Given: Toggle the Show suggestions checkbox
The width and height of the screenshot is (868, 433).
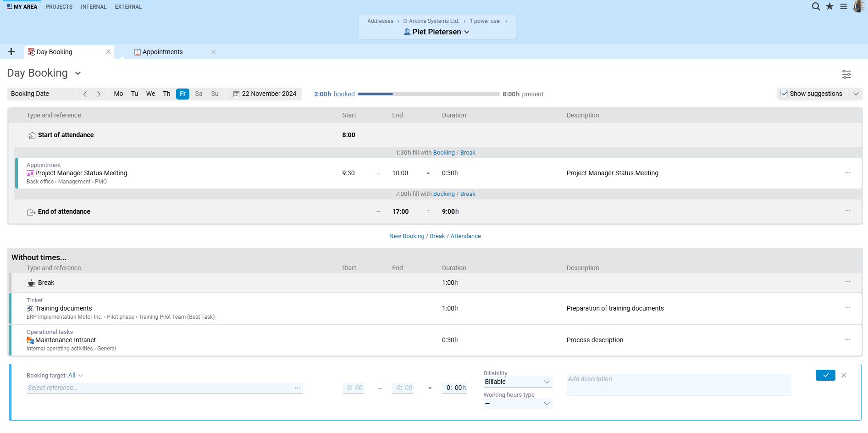Looking at the screenshot, I should click(x=784, y=94).
